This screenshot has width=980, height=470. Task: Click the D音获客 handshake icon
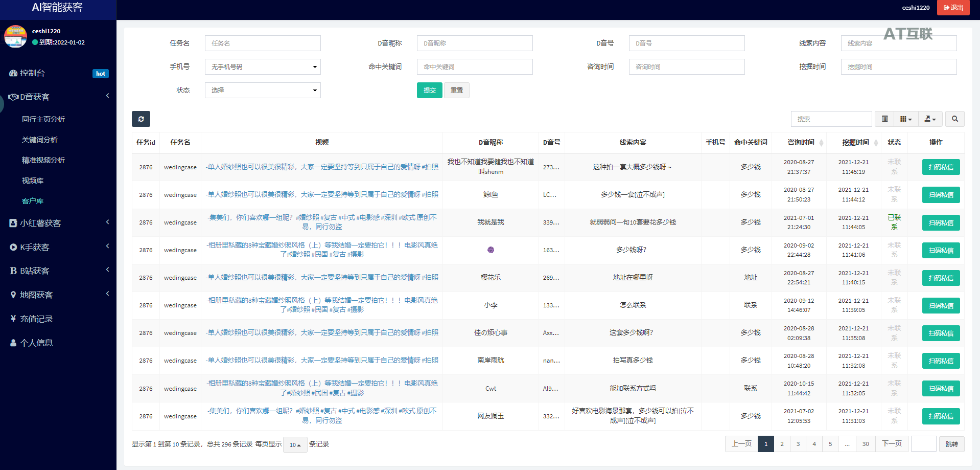pyautogui.click(x=13, y=97)
